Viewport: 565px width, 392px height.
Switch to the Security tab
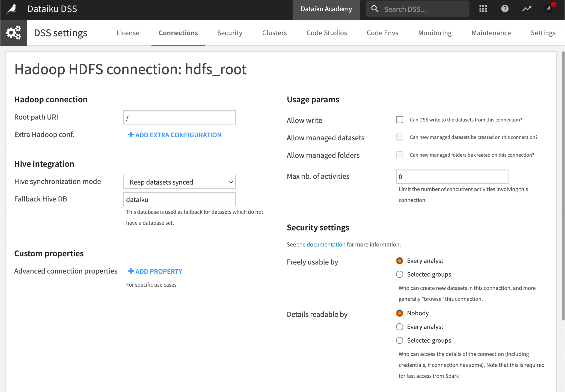(x=230, y=33)
